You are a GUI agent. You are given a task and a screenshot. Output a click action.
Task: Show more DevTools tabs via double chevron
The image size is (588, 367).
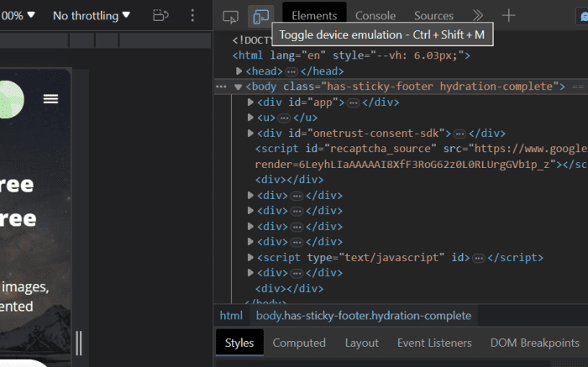click(x=477, y=16)
